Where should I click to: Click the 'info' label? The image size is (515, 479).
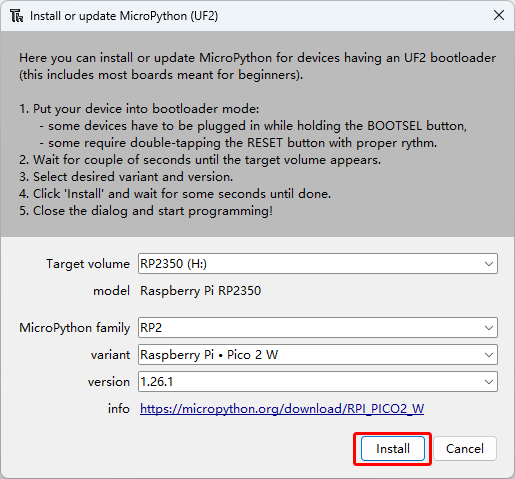click(x=119, y=409)
